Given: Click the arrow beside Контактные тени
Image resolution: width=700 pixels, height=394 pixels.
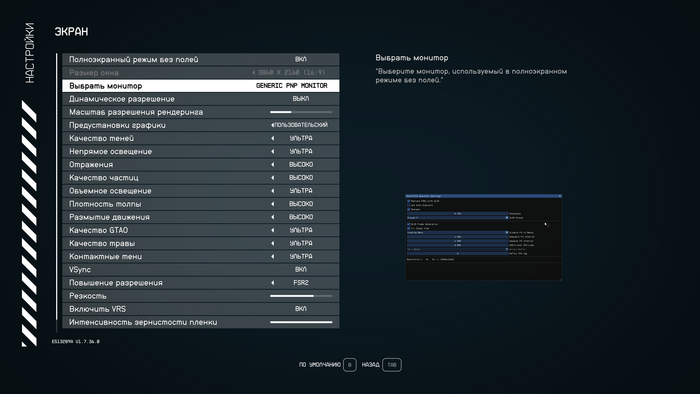Looking at the screenshot, I should [272, 257].
